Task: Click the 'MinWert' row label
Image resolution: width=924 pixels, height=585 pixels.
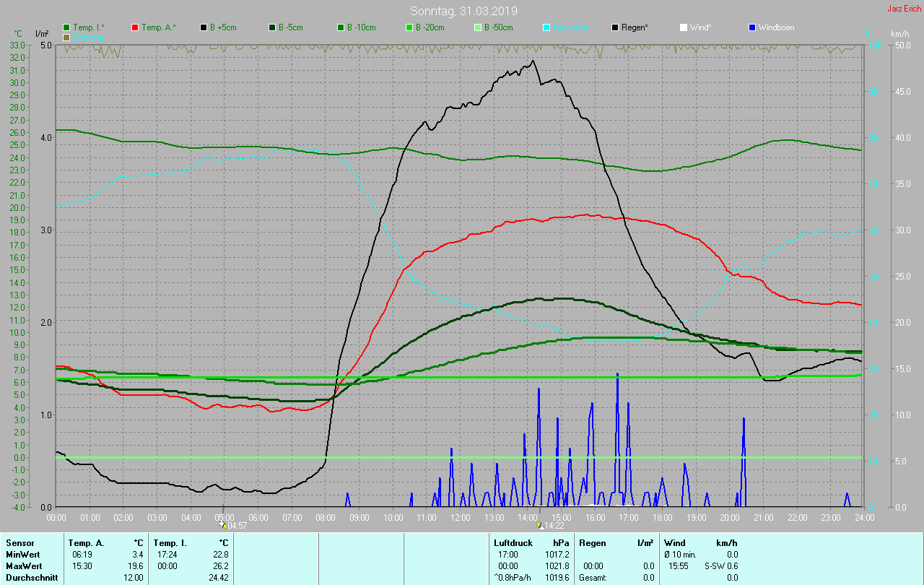Action: pyautogui.click(x=22, y=555)
